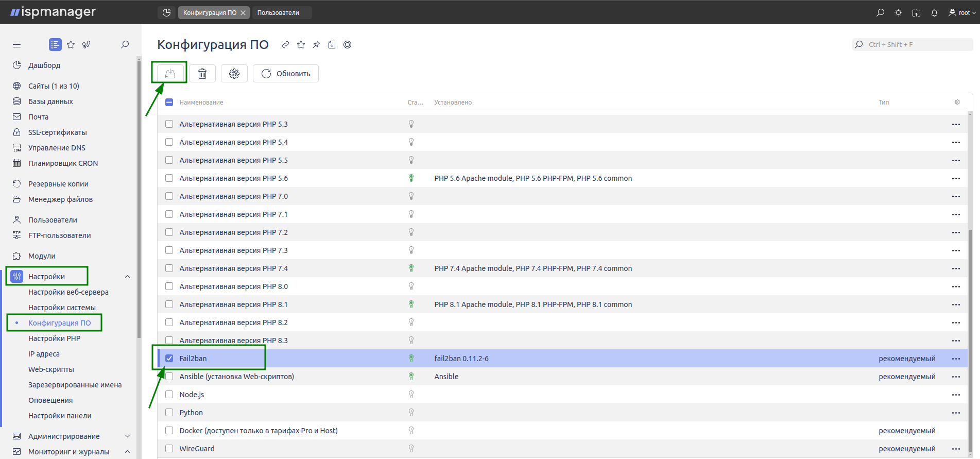
Task: Open Настройки панели submenu item
Action: 60,416
